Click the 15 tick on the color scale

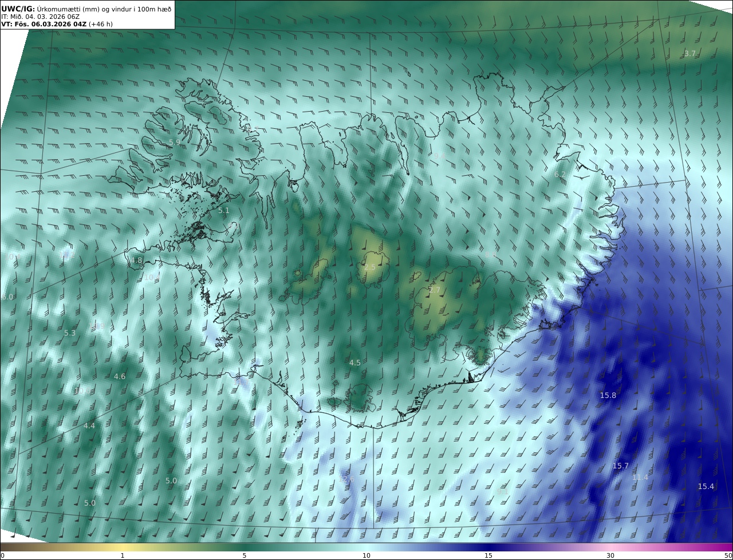(x=488, y=555)
